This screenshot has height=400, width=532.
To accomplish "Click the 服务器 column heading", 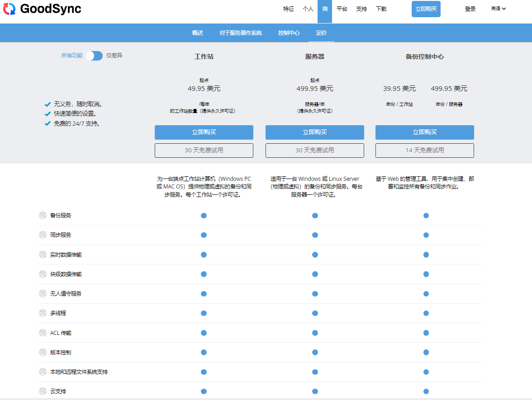I will pyautogui.click(x=314, y=56).
